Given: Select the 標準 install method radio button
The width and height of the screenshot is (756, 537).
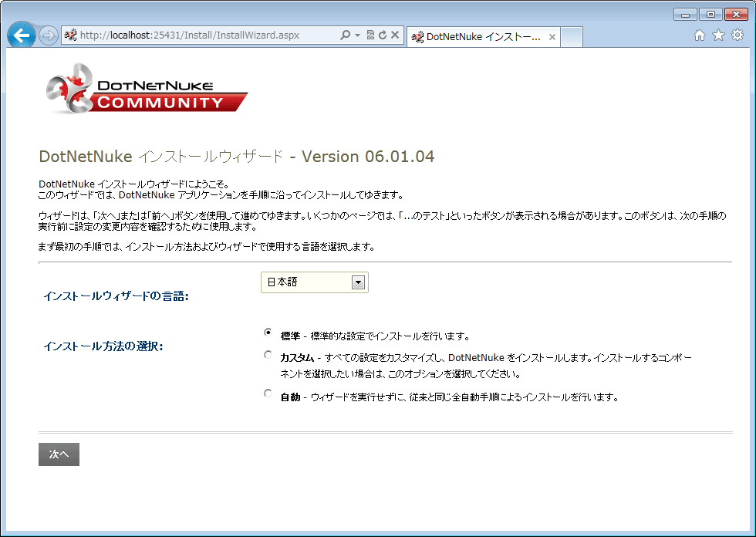Looking at the screenshot, I should point(268,332).
